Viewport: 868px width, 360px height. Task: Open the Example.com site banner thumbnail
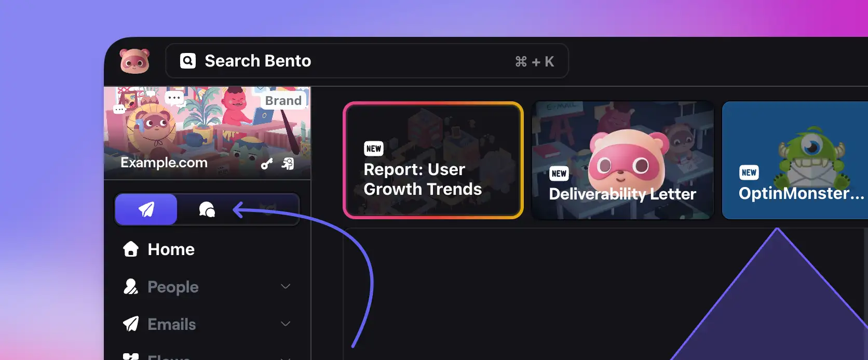point(207,133)
